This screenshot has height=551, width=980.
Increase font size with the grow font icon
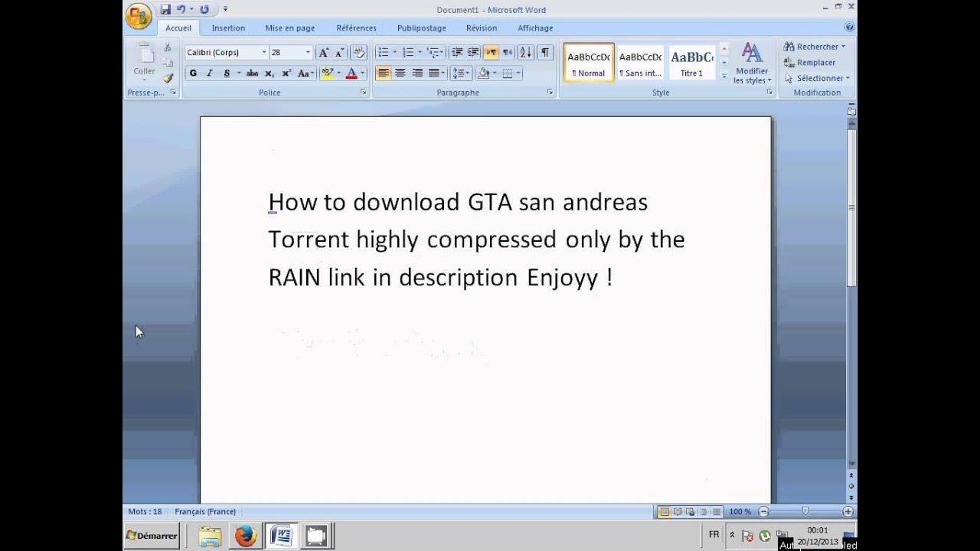coord(324,52)
